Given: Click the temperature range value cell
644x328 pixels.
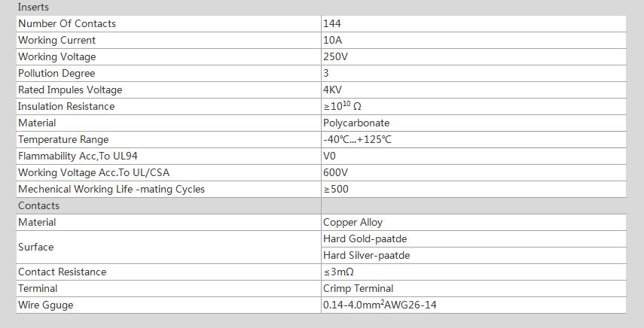Looking at the screenshot, I should click(x=357, y=140).
